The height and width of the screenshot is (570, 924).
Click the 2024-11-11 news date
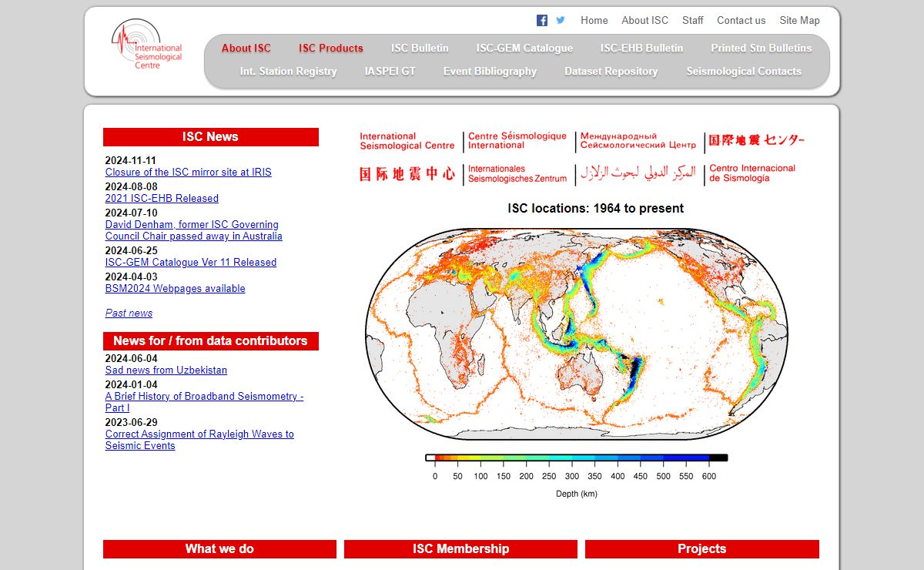131,161
